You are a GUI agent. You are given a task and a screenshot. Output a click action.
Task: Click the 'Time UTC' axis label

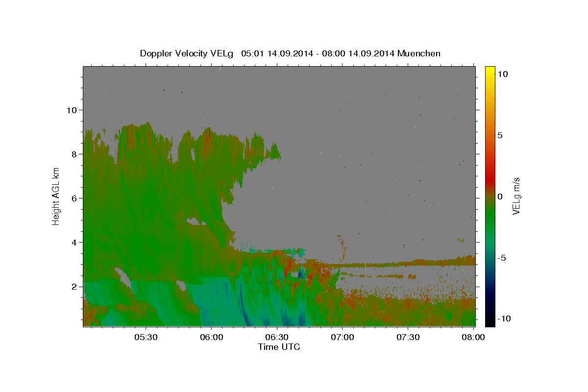point(279,347)
